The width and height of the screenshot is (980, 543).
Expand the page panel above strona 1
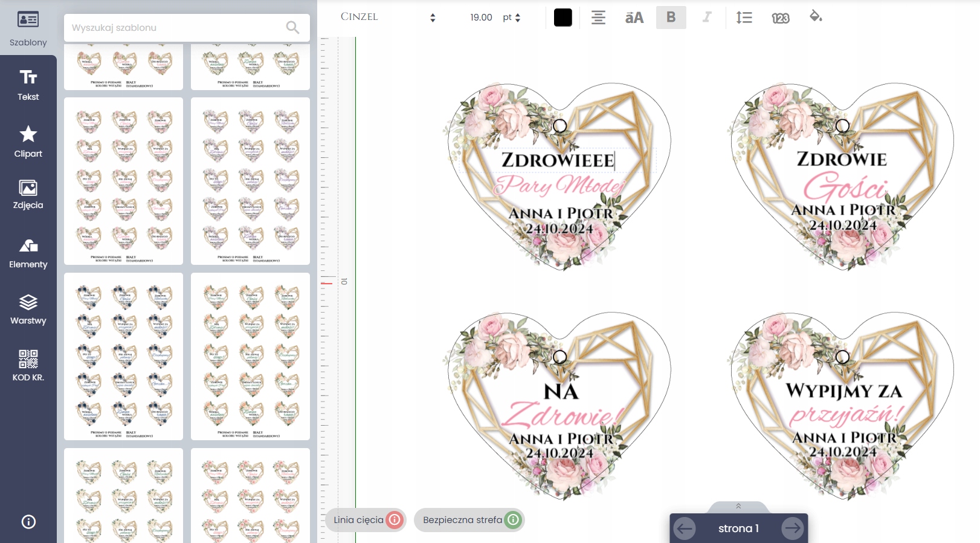738,507
